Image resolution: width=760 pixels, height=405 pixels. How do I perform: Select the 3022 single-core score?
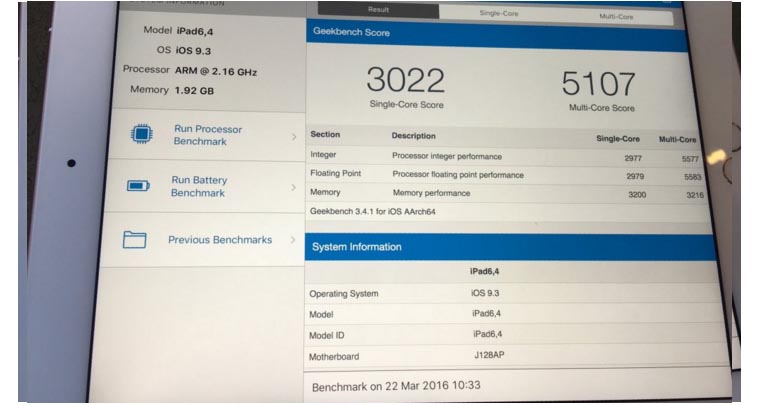pyautogui.click(x=405, y=80)
